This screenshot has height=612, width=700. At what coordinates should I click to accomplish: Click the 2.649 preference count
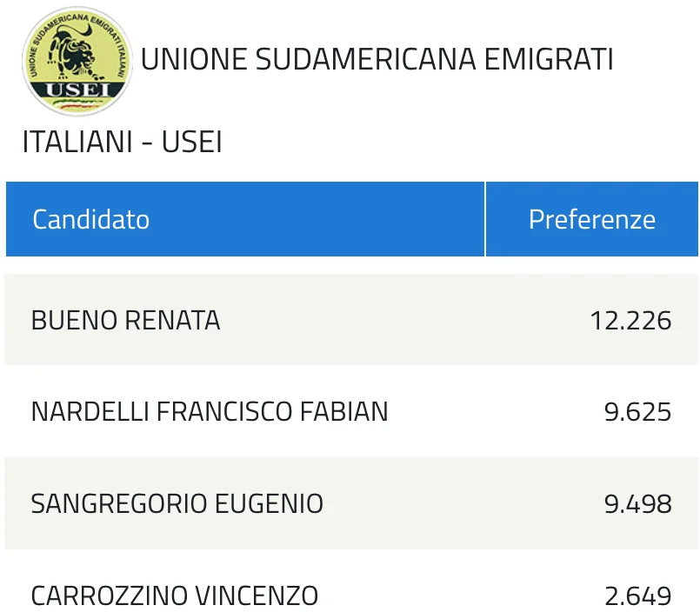638,596
